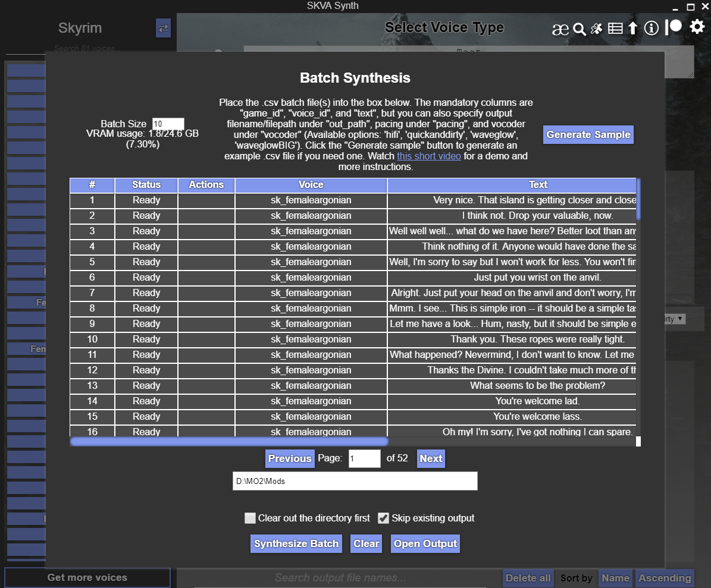Open the ARPAbet æ pronunciation editor icon
Viewport: 711px width, 588px height.
pyautogui.click(x=560, y=29)
